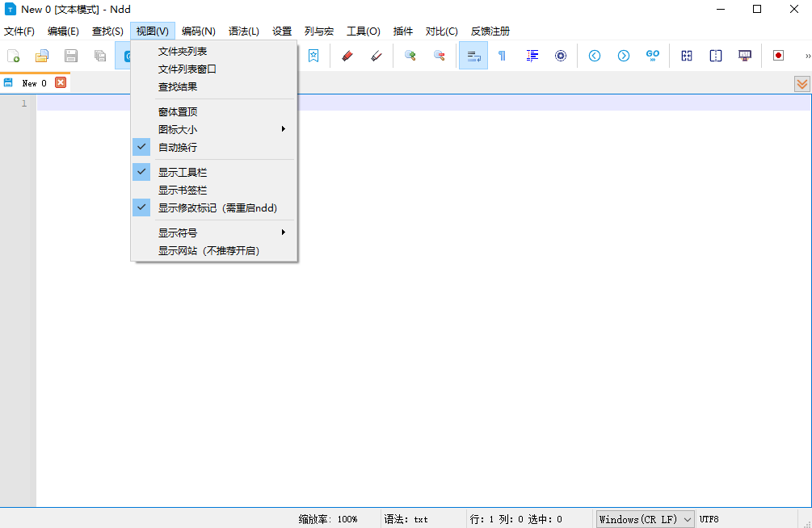Viewport: 812px width, 528px height.
Task: Click the Save file floppy icon
Action: (71, 56)
